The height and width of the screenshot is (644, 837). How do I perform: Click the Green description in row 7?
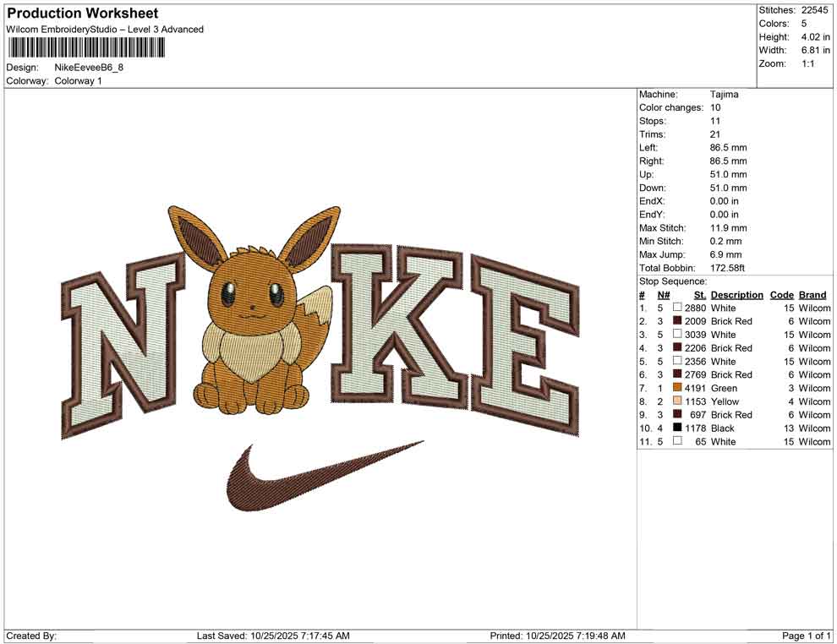(724, 388)
